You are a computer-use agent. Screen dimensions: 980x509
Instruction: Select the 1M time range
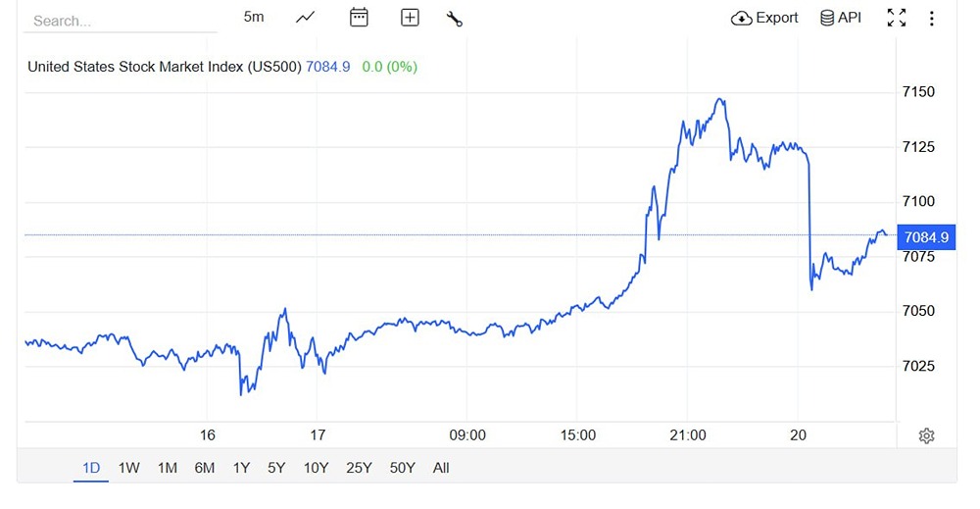(x=168, y=468)
